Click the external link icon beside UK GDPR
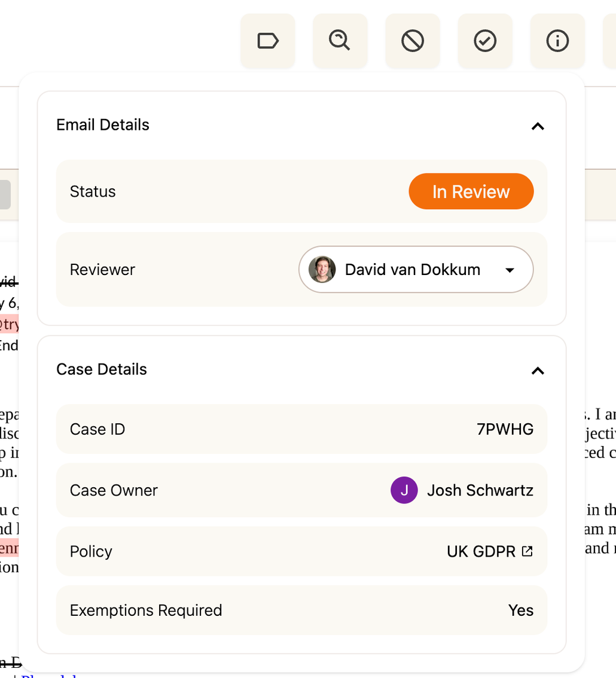Screen dimensions: 616x678 [527, 551]
